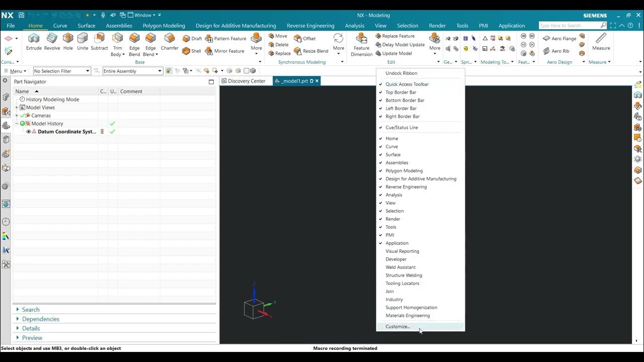Screen dimensions: 644x362
Task: Sort by Name column header
Action: [55, 92]
